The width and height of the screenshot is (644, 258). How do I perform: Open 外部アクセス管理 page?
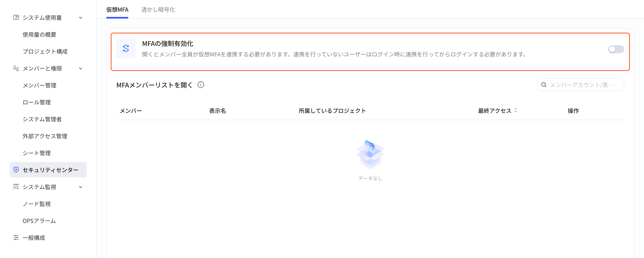pyautogui.click(x=45, y=136)
